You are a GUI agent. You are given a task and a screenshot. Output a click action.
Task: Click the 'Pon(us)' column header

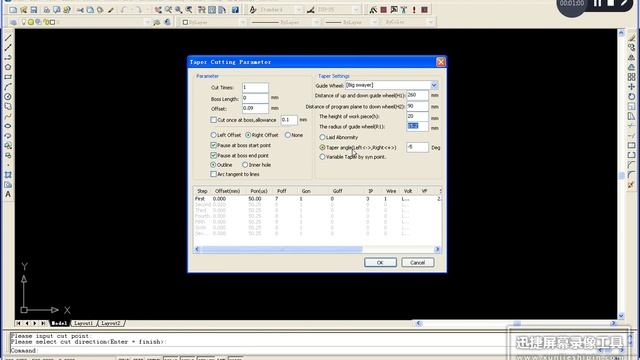point(259,191)
